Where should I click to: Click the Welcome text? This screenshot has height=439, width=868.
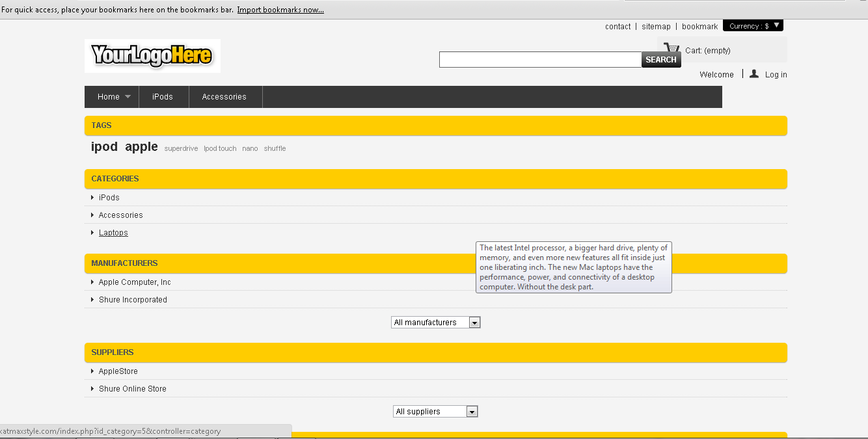click(x=716, y=75)
